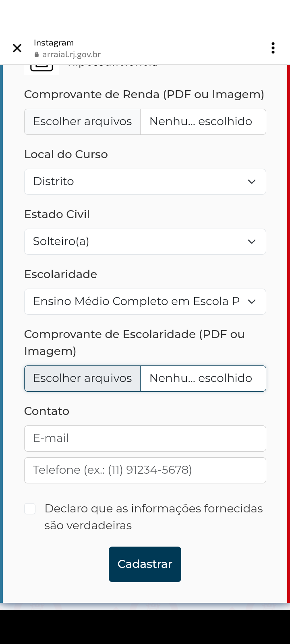Tick the 'Declaro que as informações' checkbox
This screenshot has height=644, width=290.
click(x=30, y=509)
